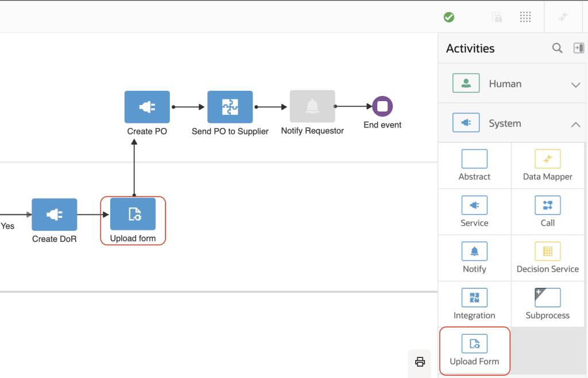The width and height of the screenshot is (588, 378).
Task: Collapse the System activities section
Action: pos(576,122)
